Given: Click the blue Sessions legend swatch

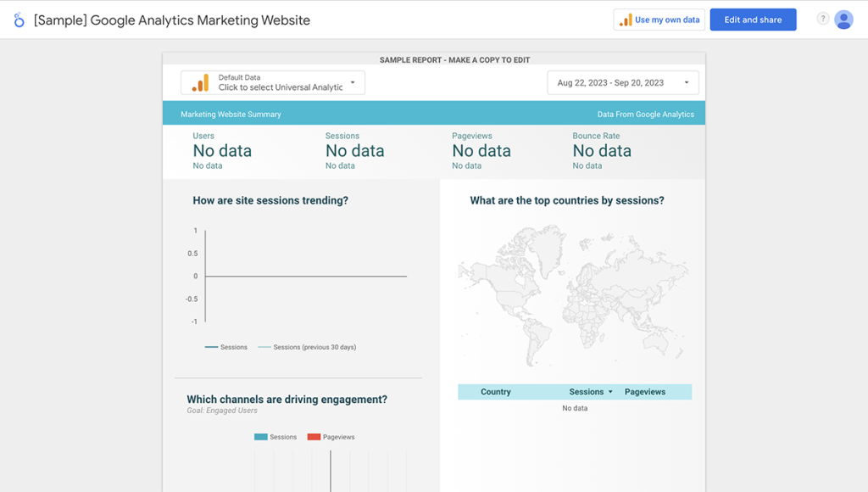Looking at the screenshot, I should 260,437.
